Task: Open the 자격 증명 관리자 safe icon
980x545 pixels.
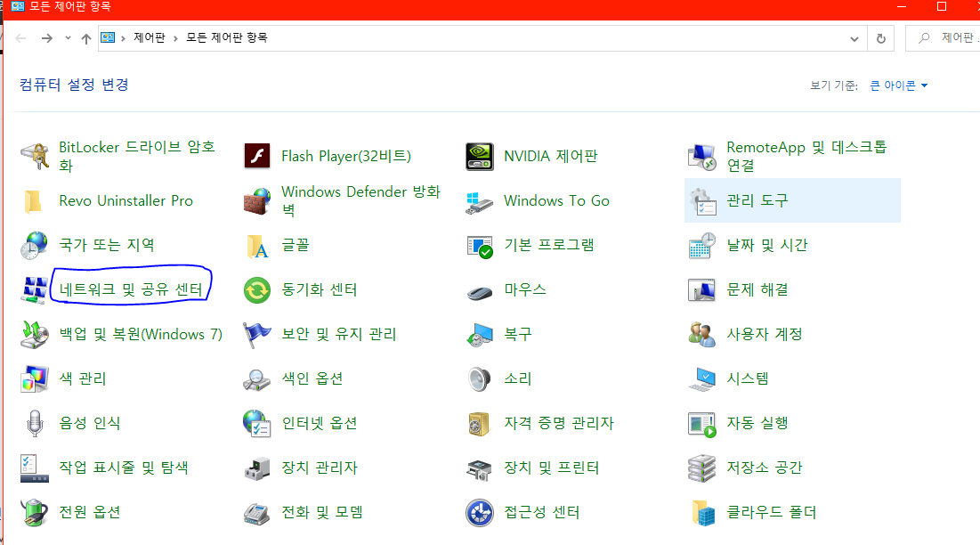Action: point(480,424)
